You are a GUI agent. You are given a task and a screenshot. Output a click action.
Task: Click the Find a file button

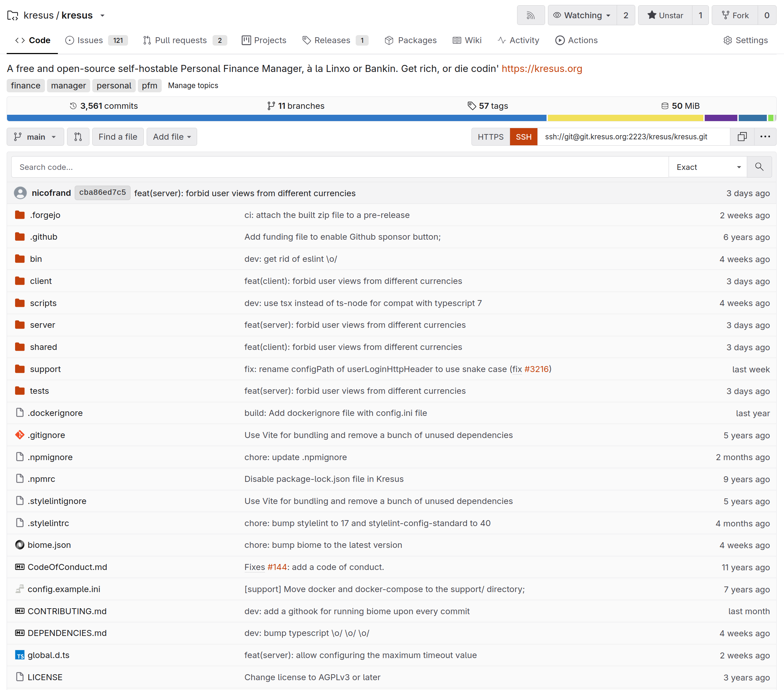coord(118,137)
